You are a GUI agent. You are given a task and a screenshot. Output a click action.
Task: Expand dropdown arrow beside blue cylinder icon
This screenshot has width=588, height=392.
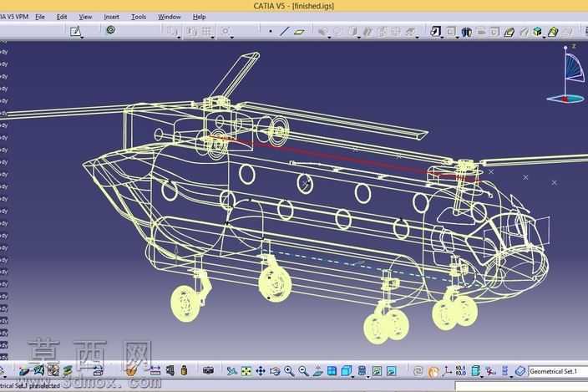pyautogui.click(x=481, y=376)
